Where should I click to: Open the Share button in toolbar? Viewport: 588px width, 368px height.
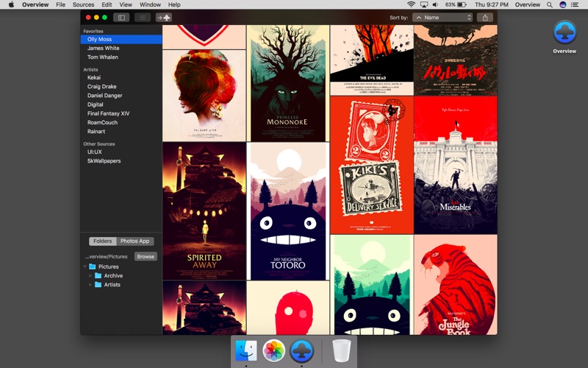[485, 18]
